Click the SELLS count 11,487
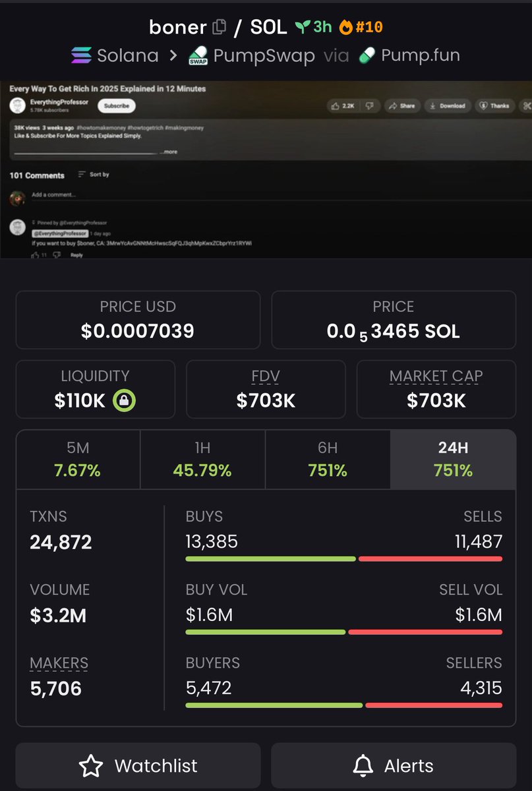The image size is (532, 791). coord(478,542)
